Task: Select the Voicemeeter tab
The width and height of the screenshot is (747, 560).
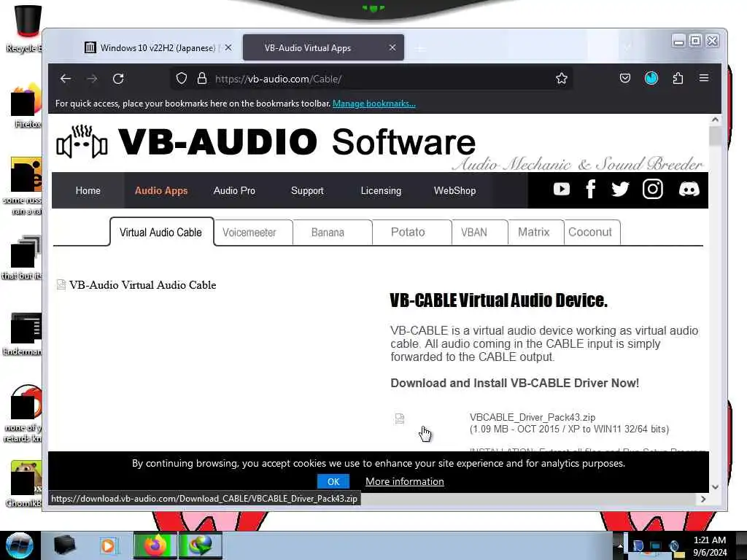Action: point(253,233)
